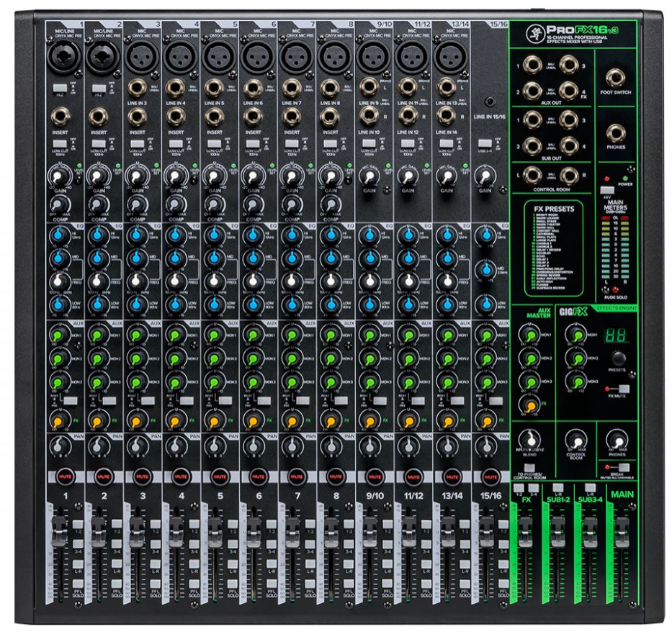The image size is (672, 637).
Task: Click the GAIN knob on channel 4
Action: 175,176
